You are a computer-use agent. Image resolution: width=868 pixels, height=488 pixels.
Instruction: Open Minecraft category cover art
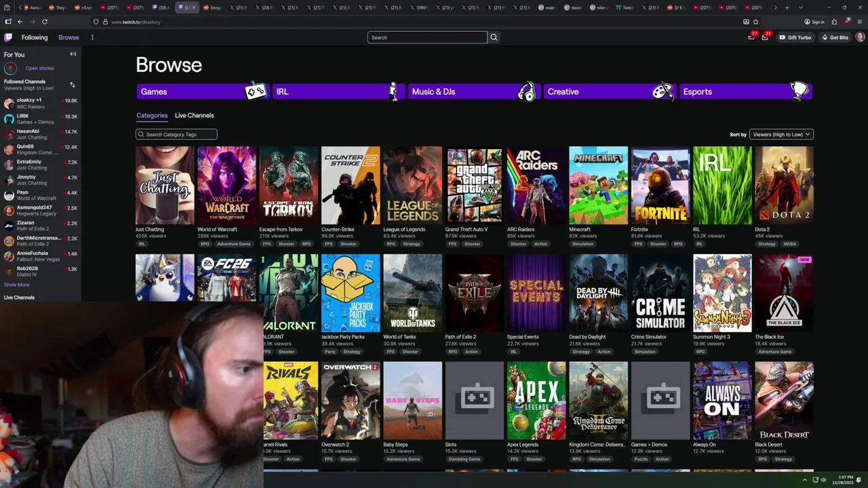point(598,185)
